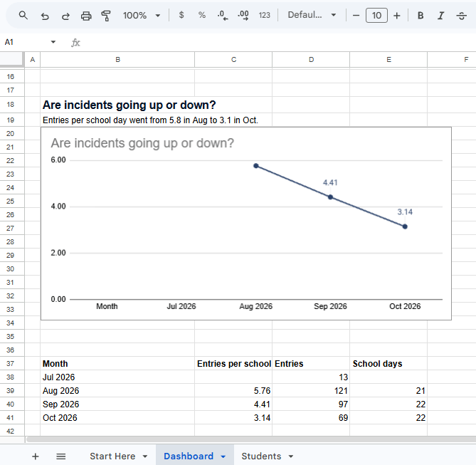Screen dimensions: 476x465
Task: Open the Default font dropdown
Action: click(312, 15)
